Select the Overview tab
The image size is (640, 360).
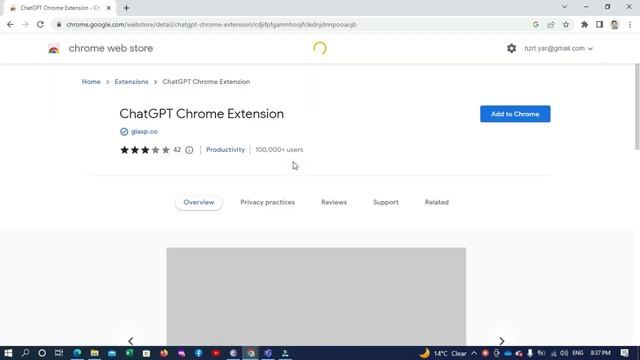tap(199, 202)
